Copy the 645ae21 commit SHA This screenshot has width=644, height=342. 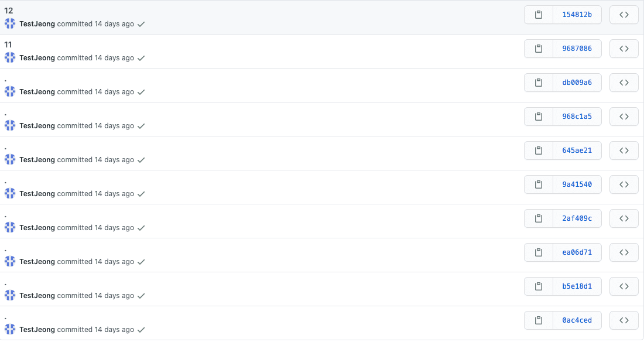pos(538,151)
